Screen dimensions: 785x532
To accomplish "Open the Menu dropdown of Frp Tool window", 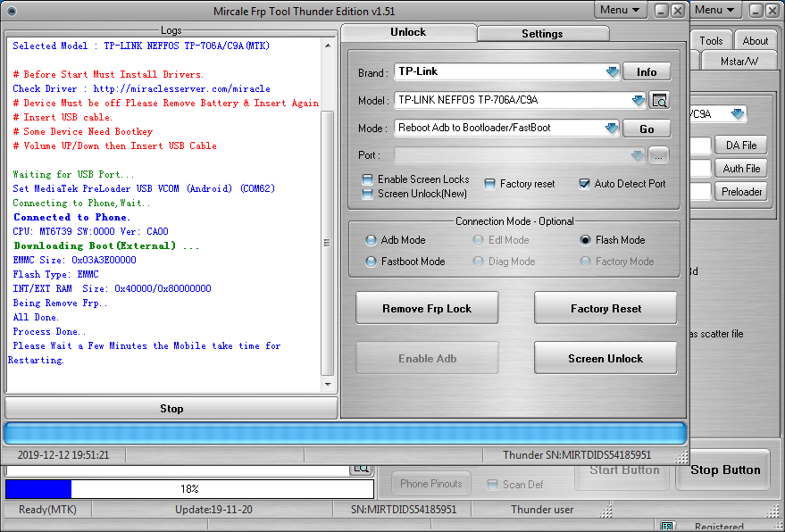I will [620, 10].
